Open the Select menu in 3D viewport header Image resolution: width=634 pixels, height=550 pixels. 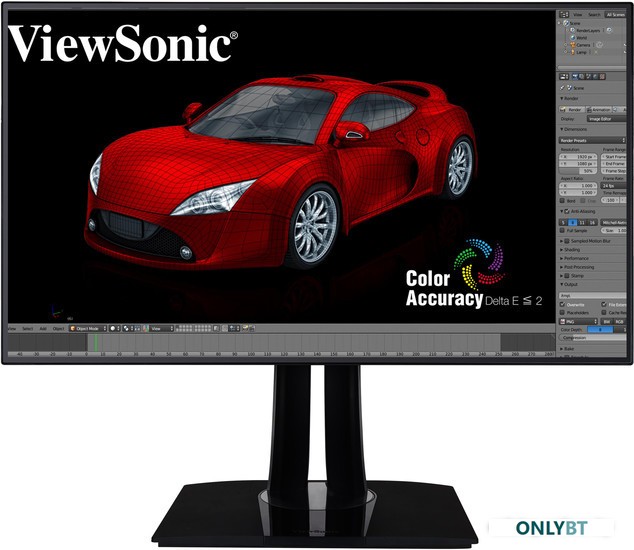tap(27, 328)
